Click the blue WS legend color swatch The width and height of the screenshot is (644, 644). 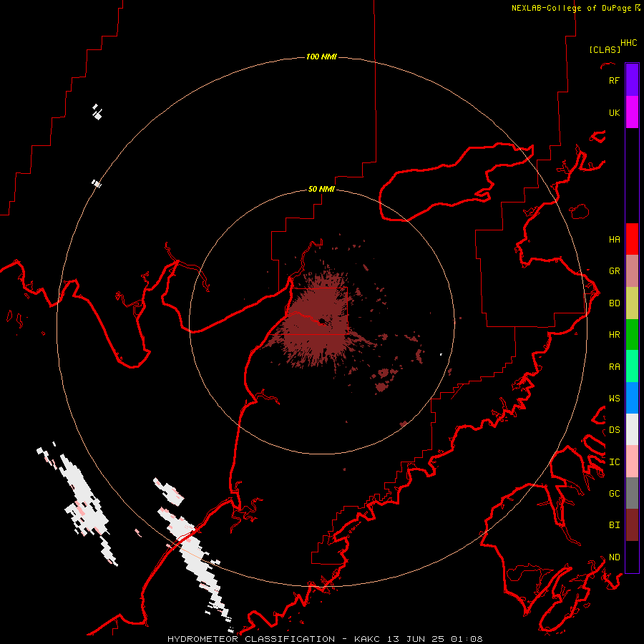click(632, 398)
